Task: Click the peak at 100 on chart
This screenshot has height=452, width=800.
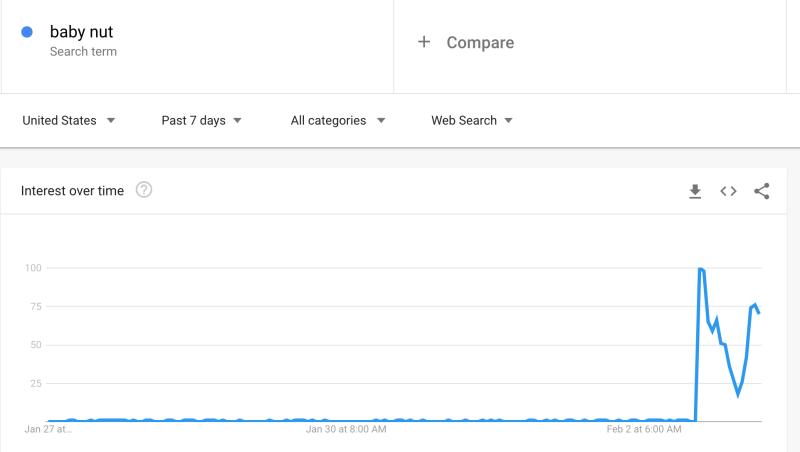Action: pyautogui.click(x=701, y=269)
